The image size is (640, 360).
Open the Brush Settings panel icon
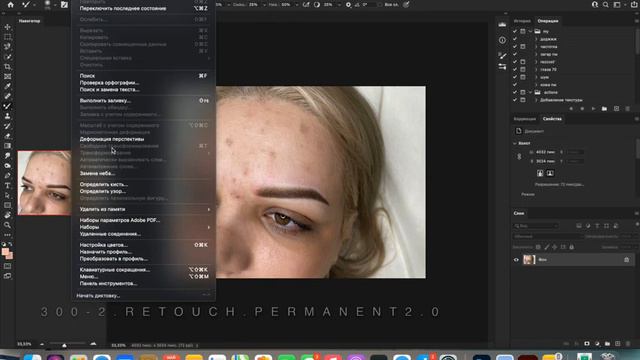[502, 56]
